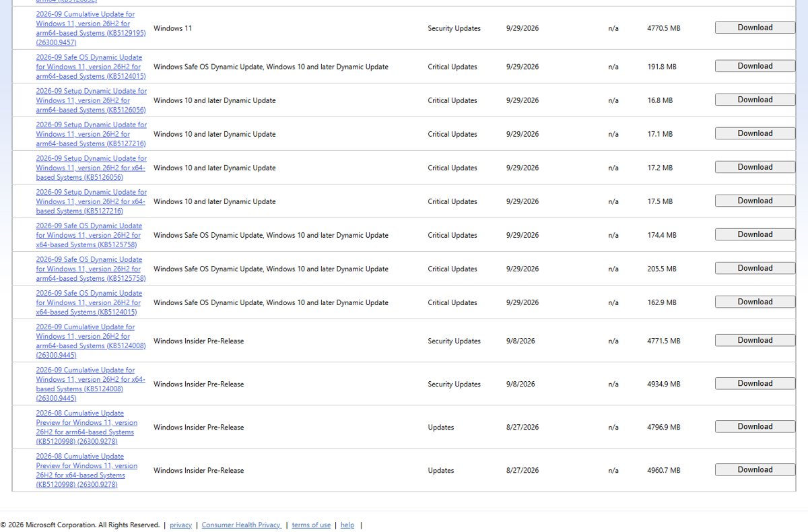Download the 4770.5 MB cumulative update
Image resolution: width=808 pixels, height=532 pixels.
click(x=755, y=28)
